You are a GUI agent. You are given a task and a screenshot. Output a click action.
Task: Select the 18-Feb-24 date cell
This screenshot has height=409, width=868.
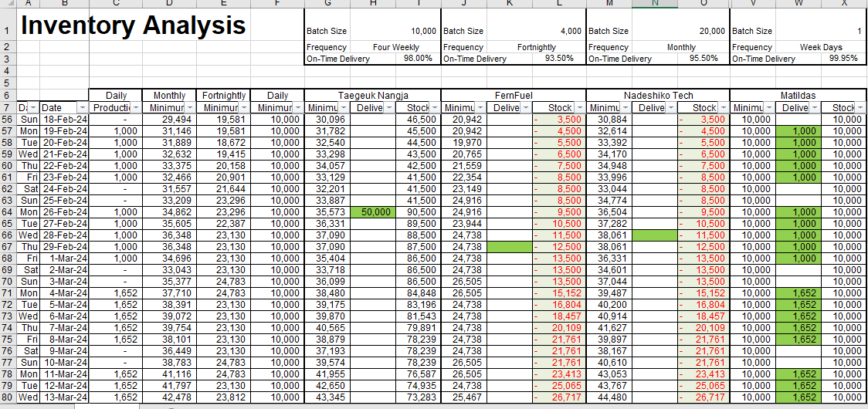coord(64,119)
